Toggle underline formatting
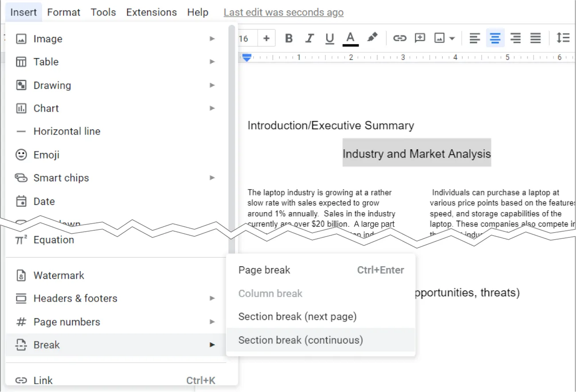The height and width of the screenshot is (392, 576). (329, 38)
